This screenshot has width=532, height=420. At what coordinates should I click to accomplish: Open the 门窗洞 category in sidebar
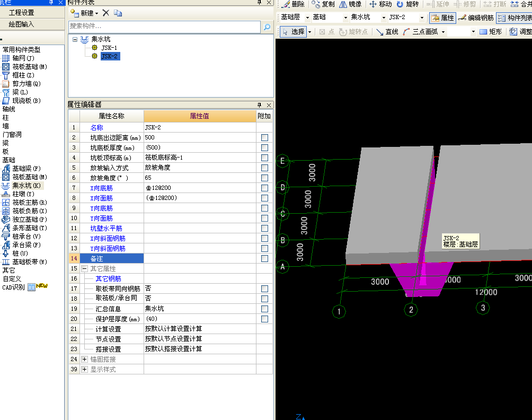coord(12,135)
